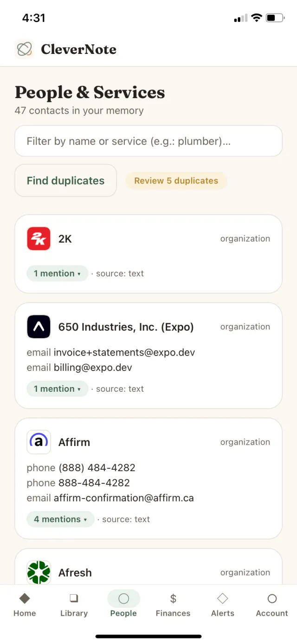Switch to the Finances tab label
Image resolution: width=297 pixels, height=644 pixels.
tap(173, 613)
